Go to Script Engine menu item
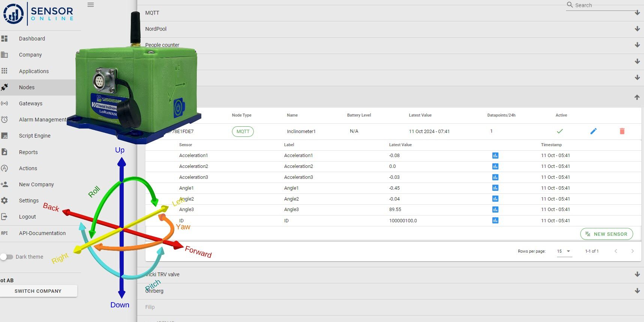 (35, 136)
